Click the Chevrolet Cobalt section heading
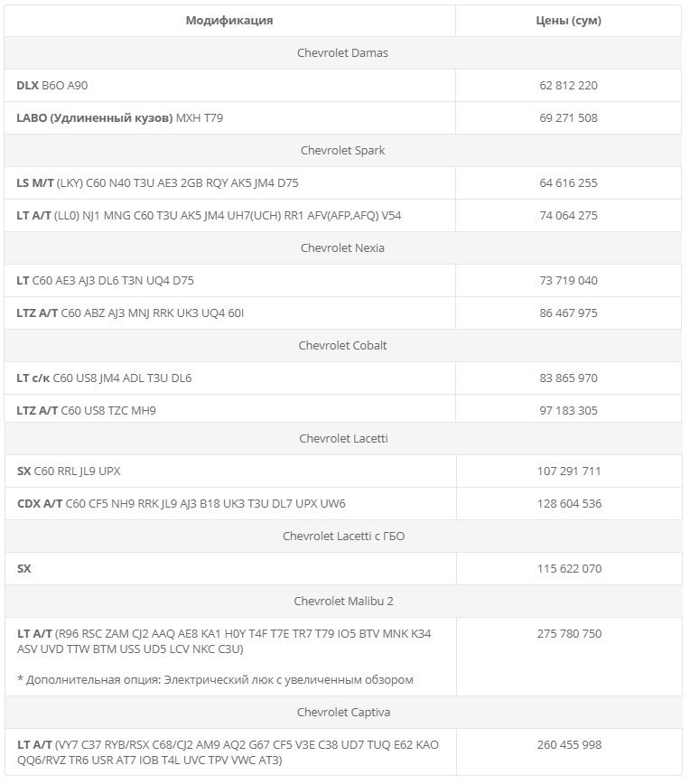Screen dimensions: 690x784 pos(342,345)
